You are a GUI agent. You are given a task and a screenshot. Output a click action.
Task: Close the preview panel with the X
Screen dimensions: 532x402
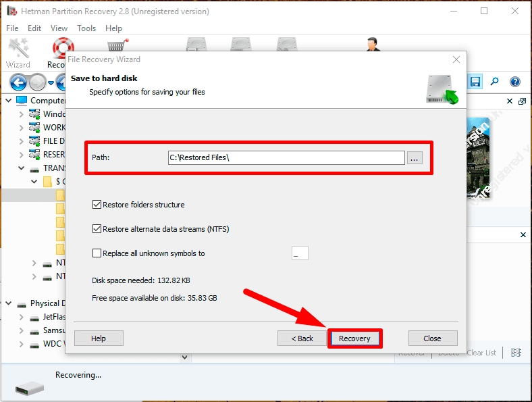tap(510, 101)
